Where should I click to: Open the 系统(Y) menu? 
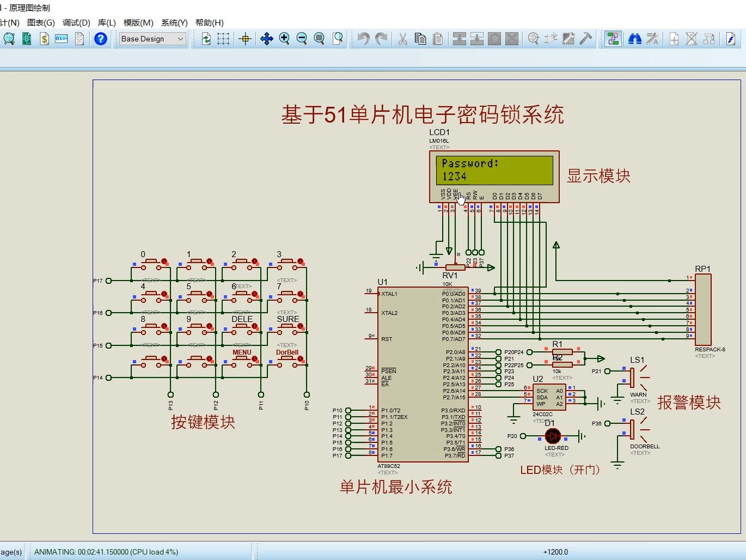tap(174, 22)
